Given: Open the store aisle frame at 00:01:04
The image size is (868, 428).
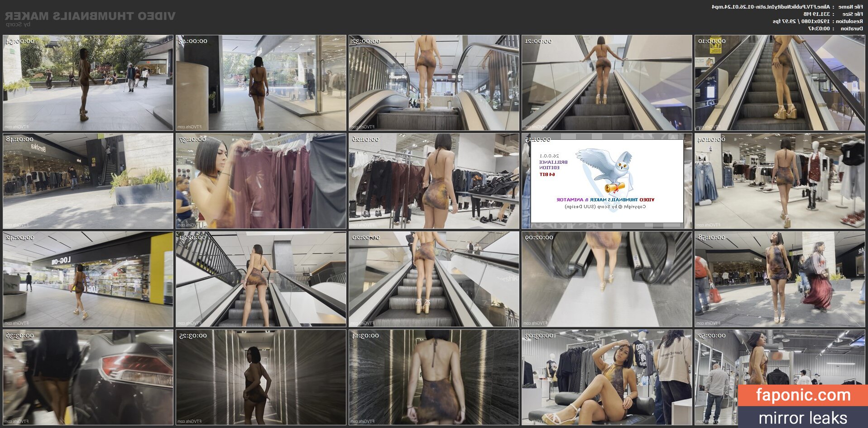Looking at the screenshot, I should (x=779, y=181).
